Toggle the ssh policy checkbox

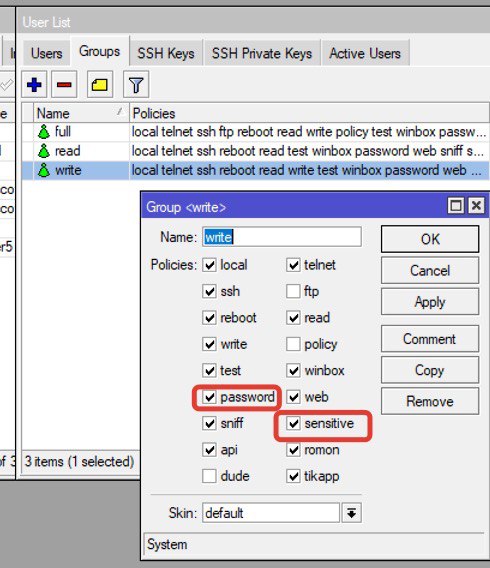pyautogui.click(x=209, y=292)
